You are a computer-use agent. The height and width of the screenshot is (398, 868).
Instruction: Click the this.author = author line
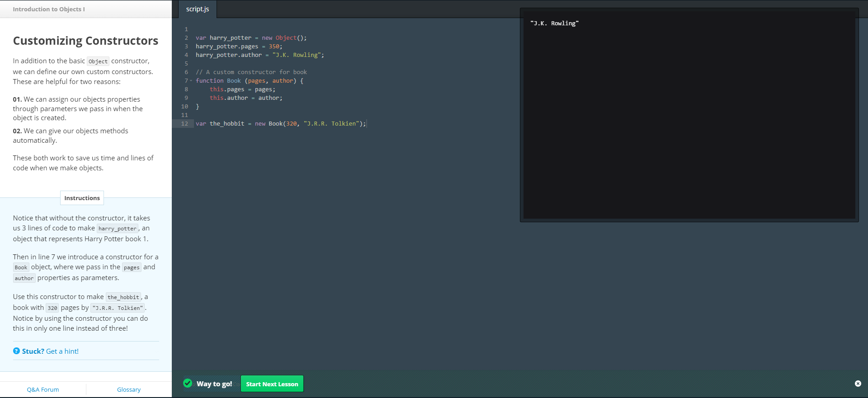pos(246,98)
